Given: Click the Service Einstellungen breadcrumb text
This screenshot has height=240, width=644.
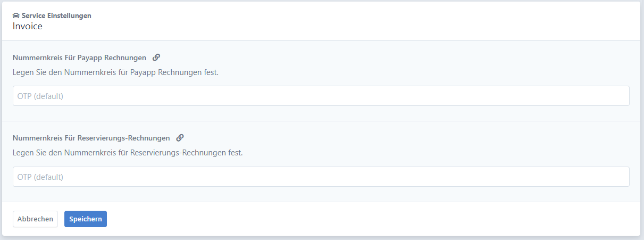Looking at the screenshot, I should [56, 16].
